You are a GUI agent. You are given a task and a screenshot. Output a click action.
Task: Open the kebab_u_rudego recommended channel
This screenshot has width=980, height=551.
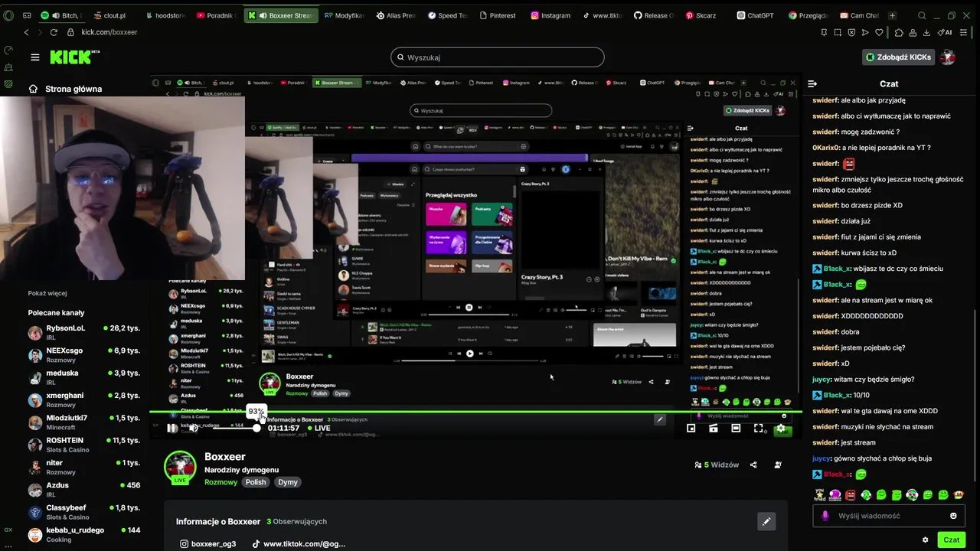pyautogui.click(x=84, y=534)
